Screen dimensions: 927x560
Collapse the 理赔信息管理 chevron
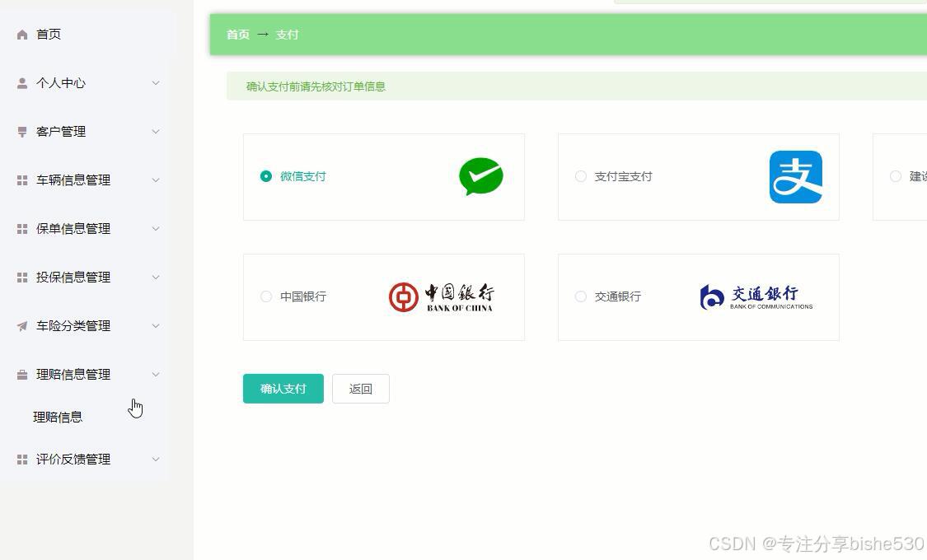(x=156, y=374)
